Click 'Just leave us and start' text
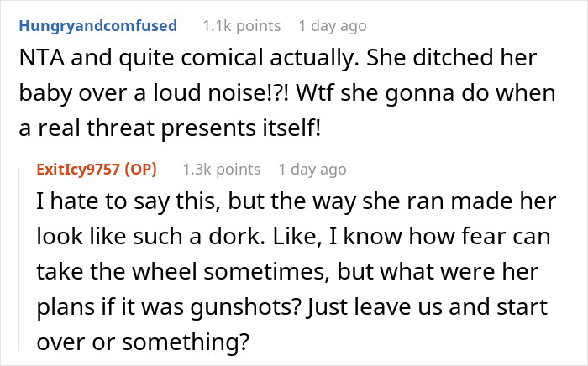 click(427, 306)
